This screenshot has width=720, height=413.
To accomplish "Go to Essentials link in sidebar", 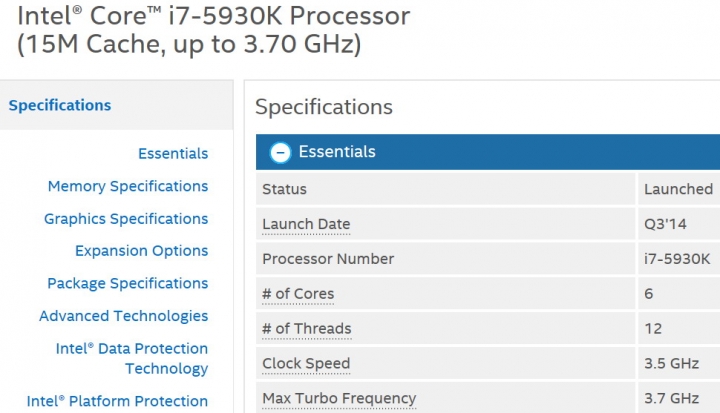I will pyautogui.click(x=173, y=153).
